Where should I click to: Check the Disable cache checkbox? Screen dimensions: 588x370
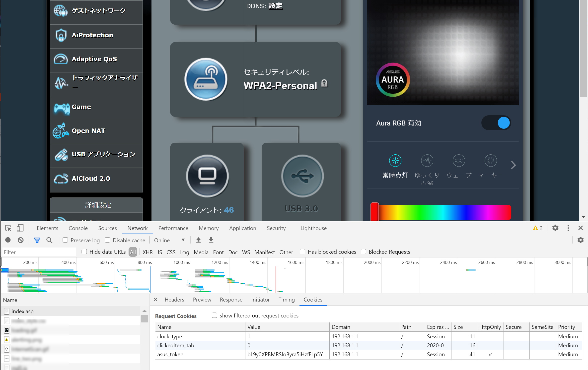[107, 240]
